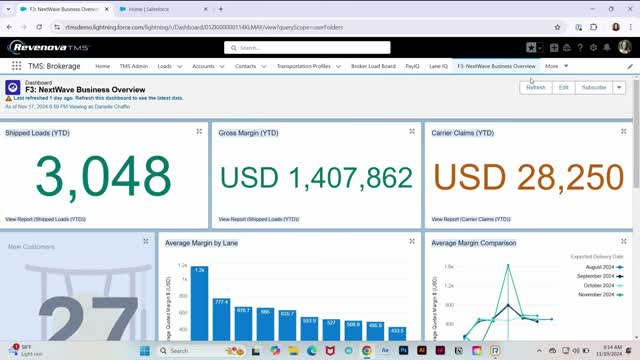Screen dimensions: 640x360
Task: Click the Favorites star icon
Action: (531, 48)
